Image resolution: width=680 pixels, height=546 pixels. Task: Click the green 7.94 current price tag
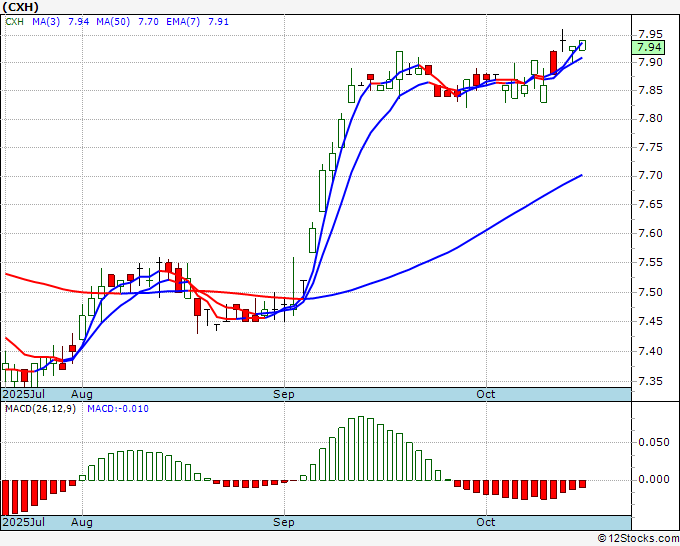[x=648, y=47]
